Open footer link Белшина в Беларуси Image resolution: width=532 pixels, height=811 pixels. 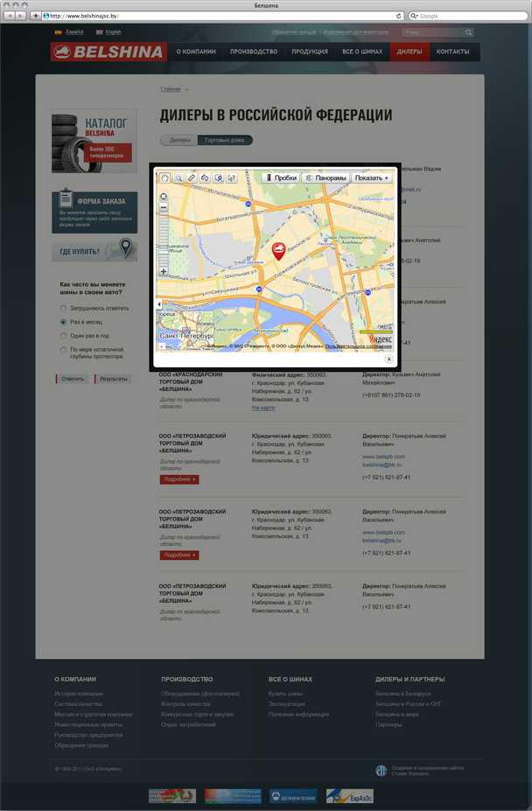click(403, 694)
